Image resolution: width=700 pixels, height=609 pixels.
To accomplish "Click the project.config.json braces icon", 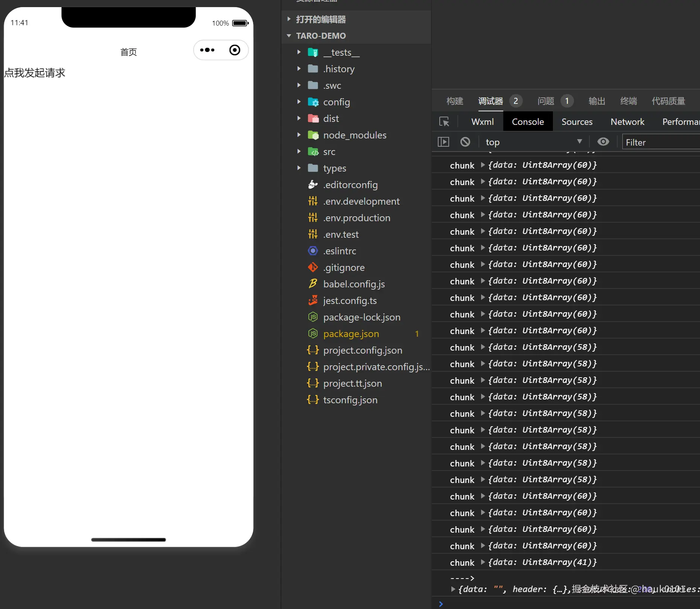I will pyautogui.click(x=313, y=350).
